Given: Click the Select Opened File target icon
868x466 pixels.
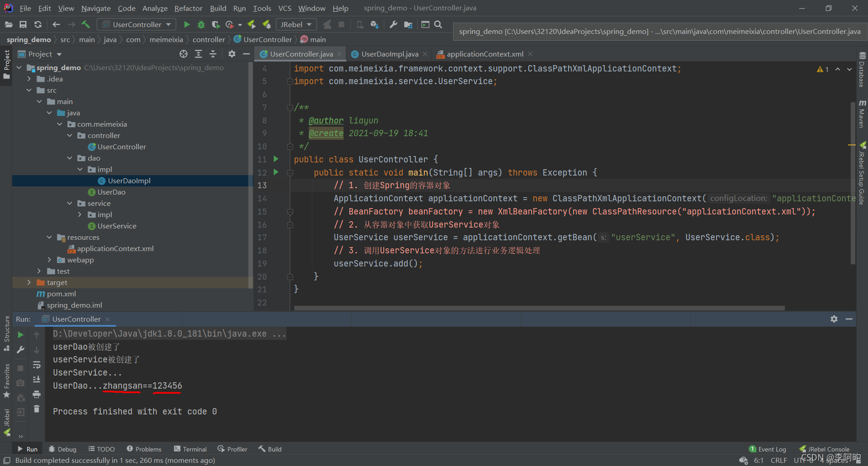Looking at the screenshot, I should click(184, 54).
